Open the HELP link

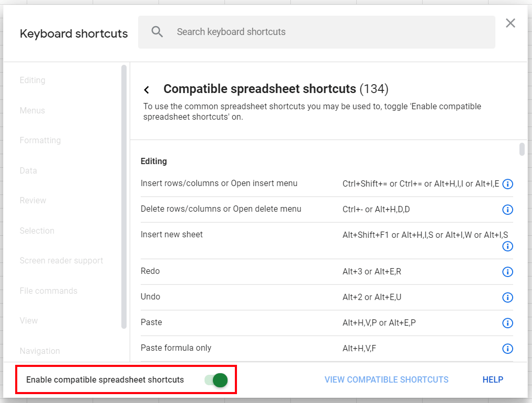(x=492, y=379)
